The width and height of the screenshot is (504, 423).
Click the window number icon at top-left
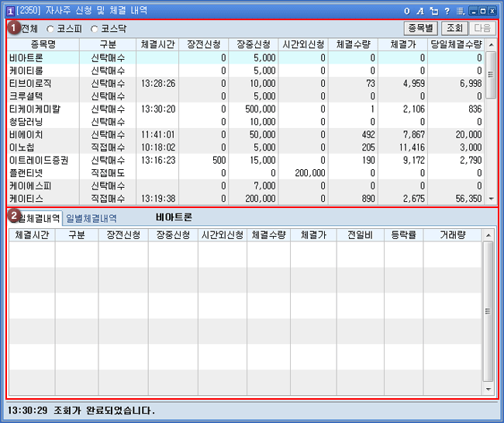[10, 11]
